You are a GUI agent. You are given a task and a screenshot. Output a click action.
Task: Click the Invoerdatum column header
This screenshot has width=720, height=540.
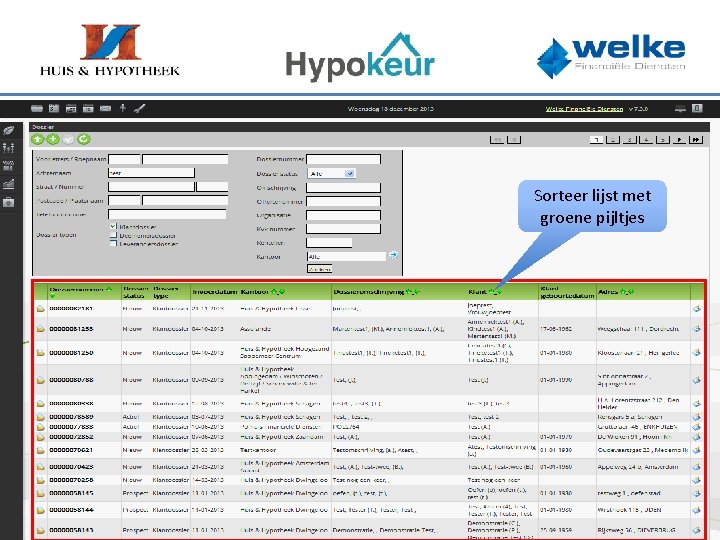[214, 292]
